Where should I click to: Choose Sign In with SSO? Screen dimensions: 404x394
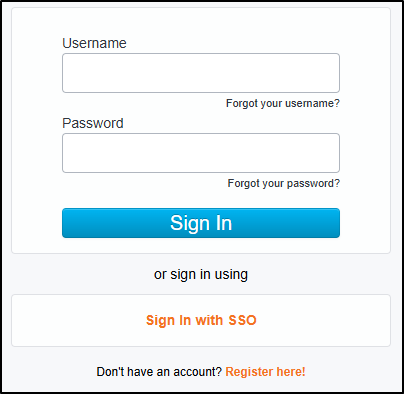201,320
